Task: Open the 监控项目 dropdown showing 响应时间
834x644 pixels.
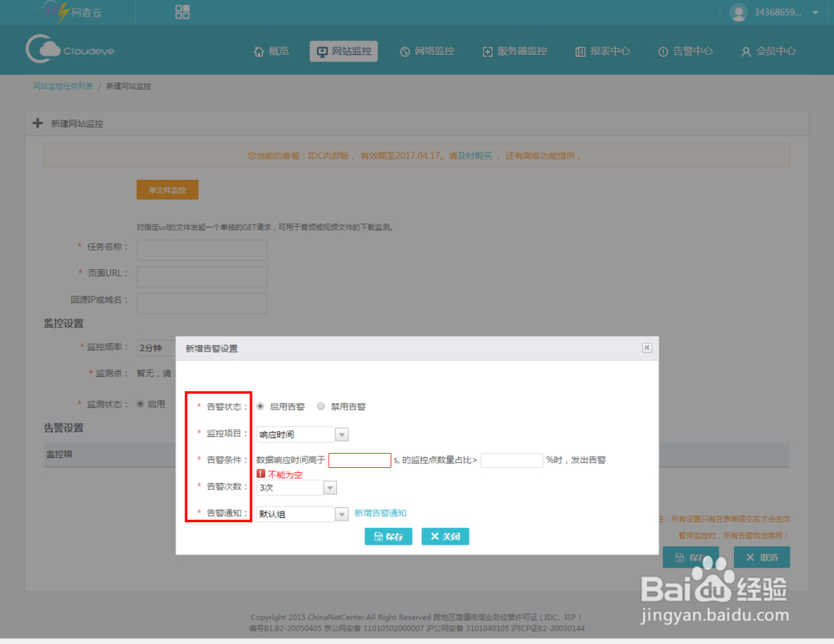Action: click(x=341, y=434)
